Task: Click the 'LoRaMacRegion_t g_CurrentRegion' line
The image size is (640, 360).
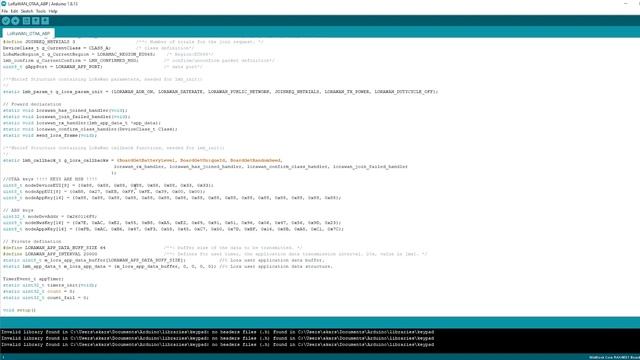Action: coord(79,54)
